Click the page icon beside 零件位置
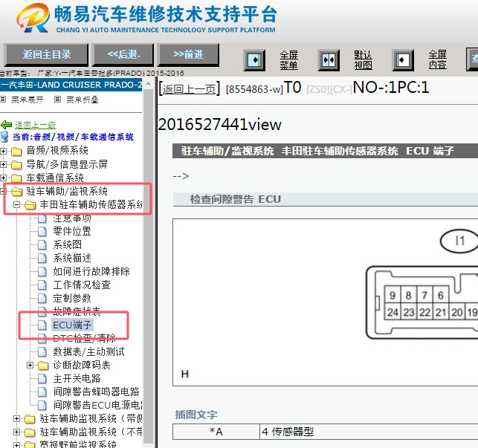This screenshot has height=448, width=478. [42, 232]
